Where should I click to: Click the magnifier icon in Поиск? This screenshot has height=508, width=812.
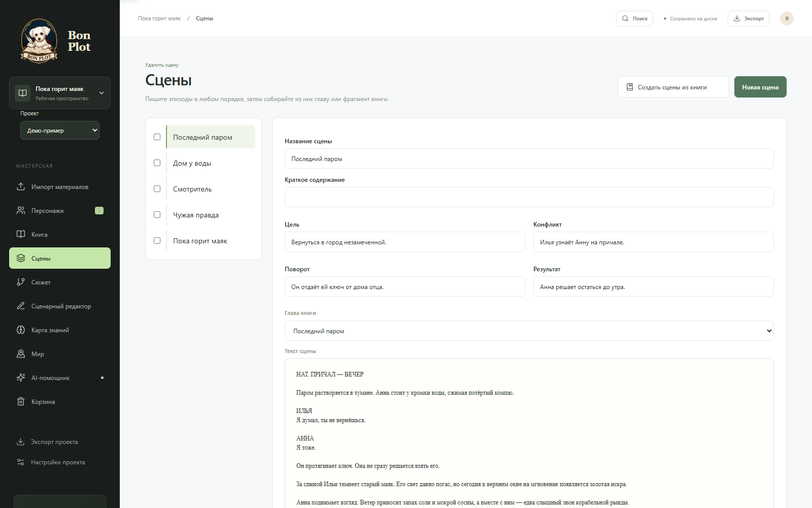(x=625, y=18)
